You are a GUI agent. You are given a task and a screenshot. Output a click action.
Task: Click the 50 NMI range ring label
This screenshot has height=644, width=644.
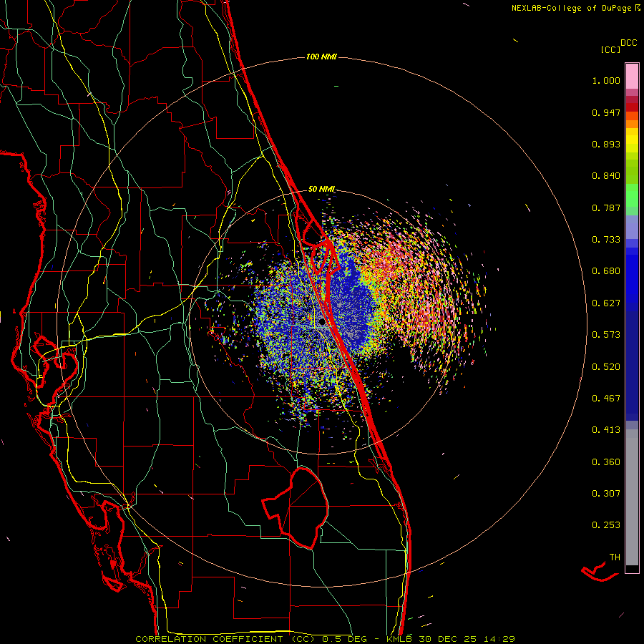coord(321,189)
